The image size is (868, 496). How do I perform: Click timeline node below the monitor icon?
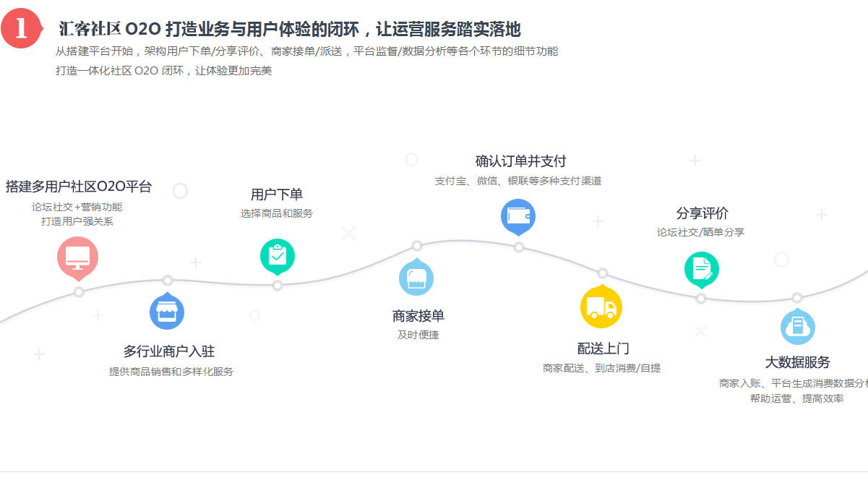(79, 292)
